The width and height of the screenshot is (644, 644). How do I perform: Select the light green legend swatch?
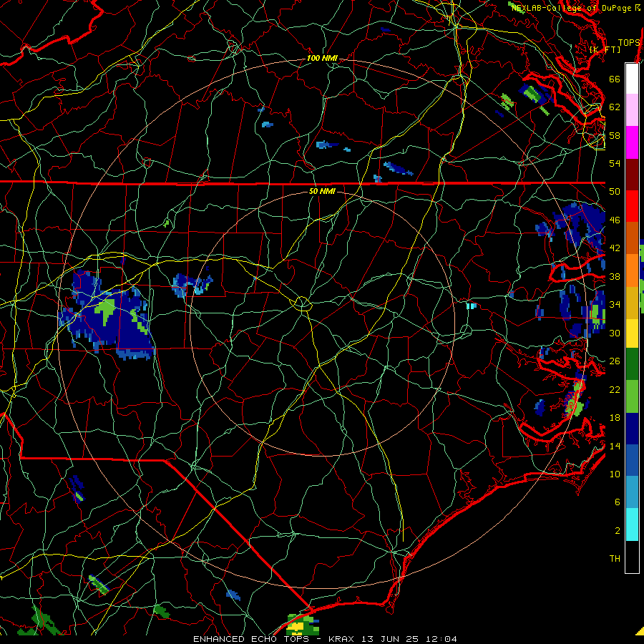click(632, 396)
